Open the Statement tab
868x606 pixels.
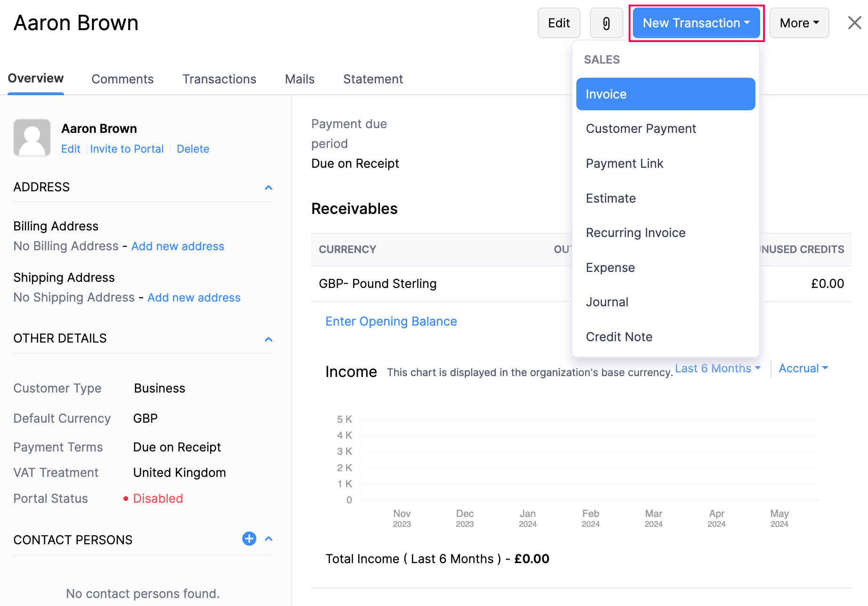(373, 79)
